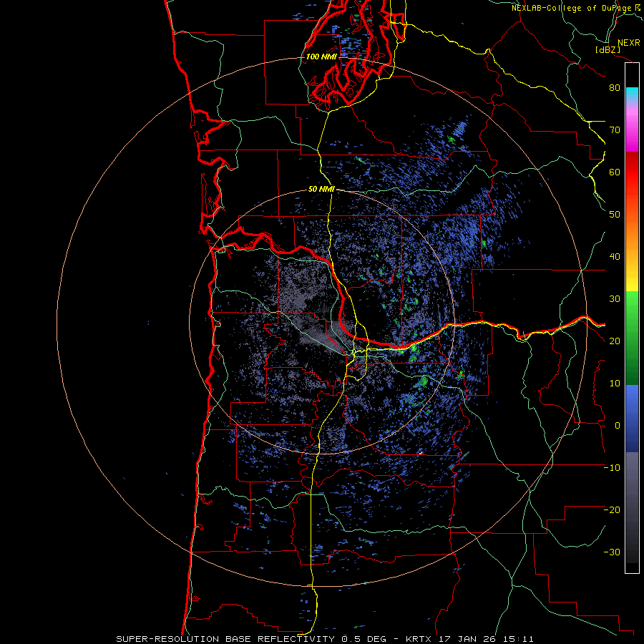Click the "NEXLAB-College of DuPage" header text
Screen dimensions: 644x644
point(571,8)
